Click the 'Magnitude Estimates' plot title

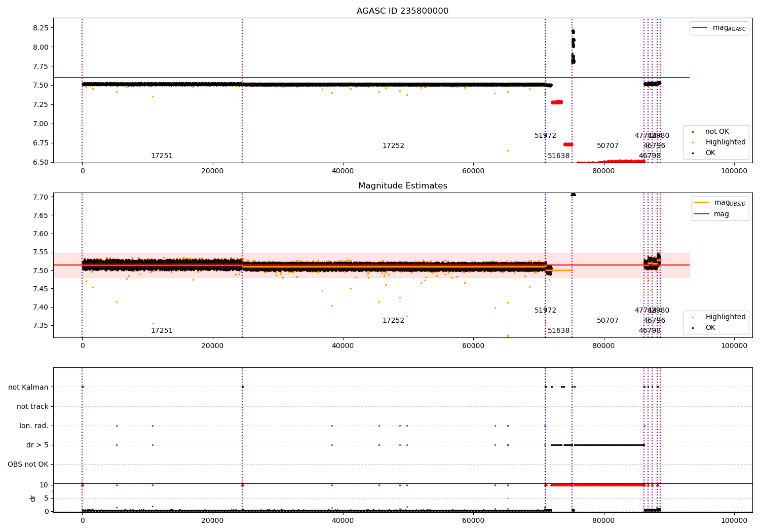402,186
